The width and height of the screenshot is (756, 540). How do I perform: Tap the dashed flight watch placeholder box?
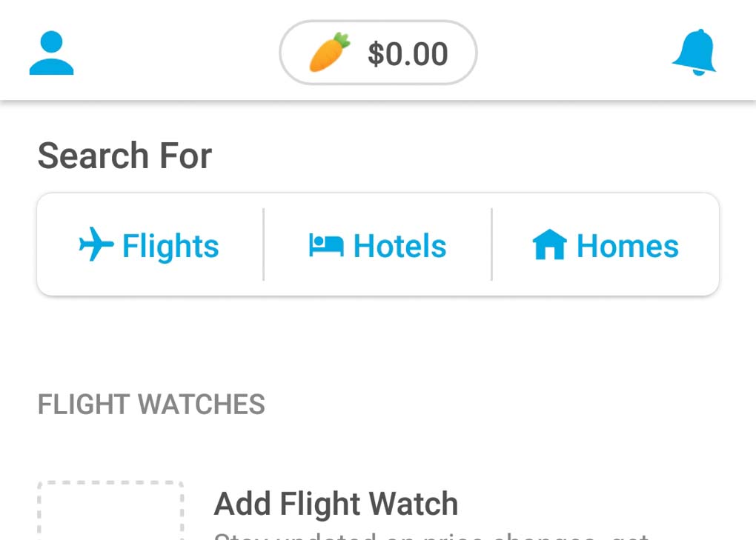point(110,513)
